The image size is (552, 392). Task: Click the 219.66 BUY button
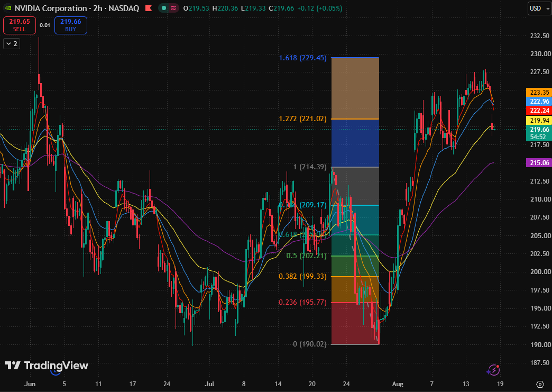tap(71, 25)
